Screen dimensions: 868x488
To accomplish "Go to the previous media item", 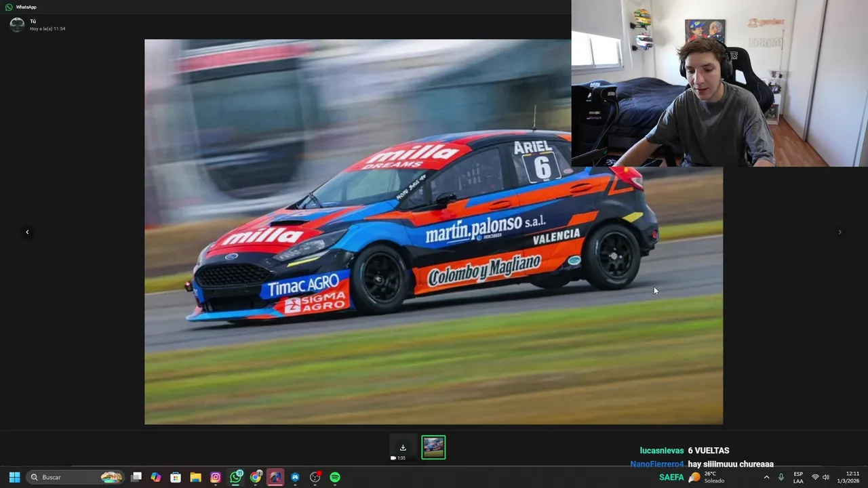I will click(27, 232).
